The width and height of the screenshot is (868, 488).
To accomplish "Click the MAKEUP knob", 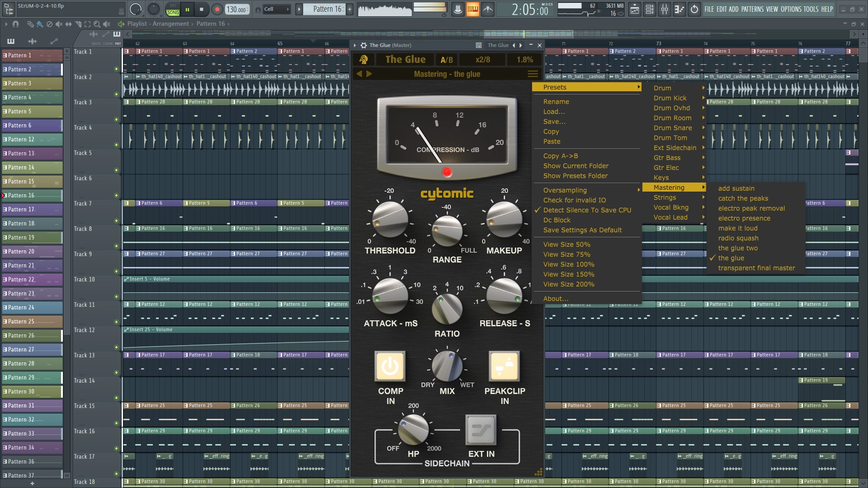I will pos(504,220).
